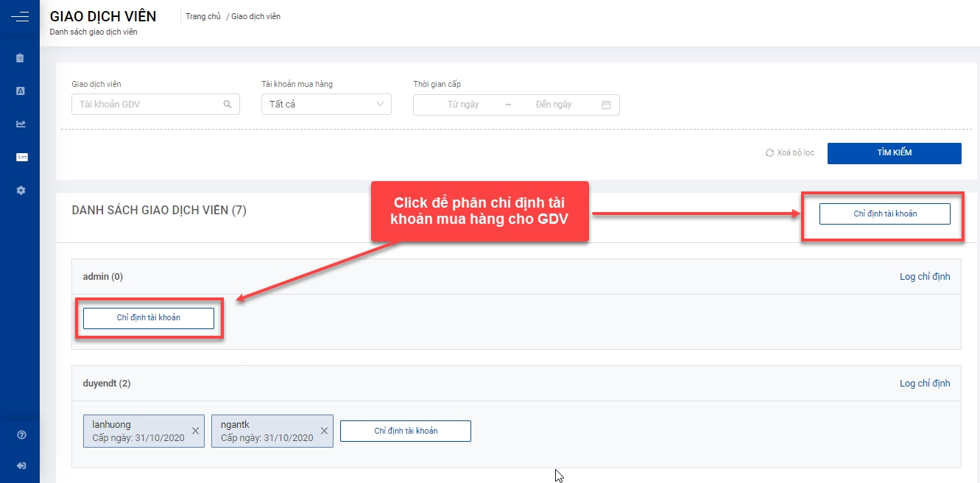
Task: Open Log chỉ định for admin
Action: [x=924, y=277]
